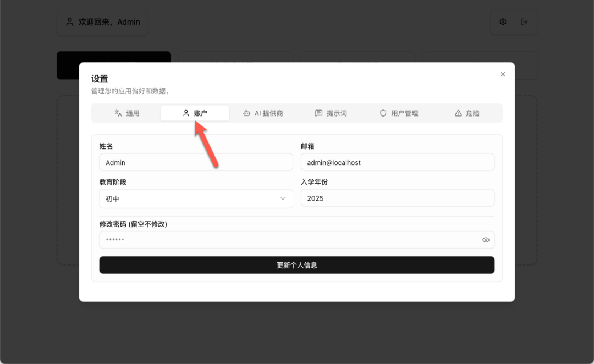Image resolution: width=594 pixels, height=364 pixels.
Task: Click the 欢迎回来，Admin greeting button
Action: [x=102, y=21]
